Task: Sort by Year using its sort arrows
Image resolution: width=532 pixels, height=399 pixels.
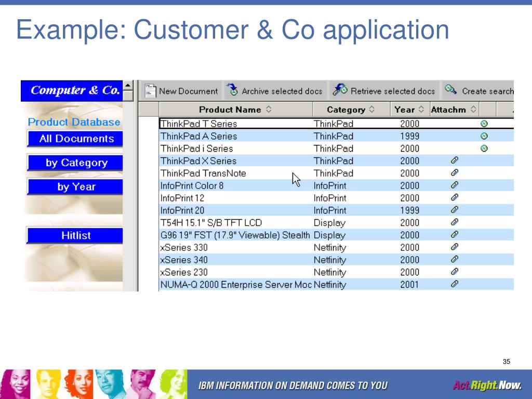Action: click(421, 109)
